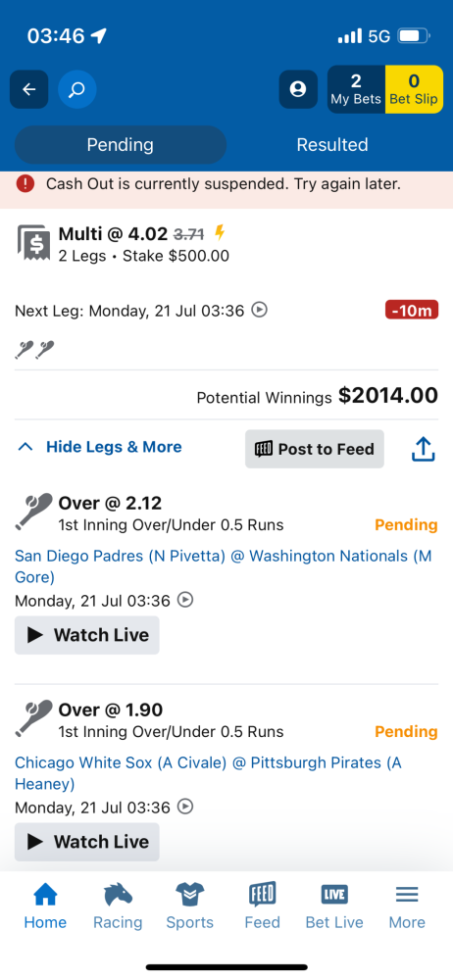Image resolution: width=453 pixels, height=980 pixels.
Task: Go to the Home tab
Action: (45, 906)
